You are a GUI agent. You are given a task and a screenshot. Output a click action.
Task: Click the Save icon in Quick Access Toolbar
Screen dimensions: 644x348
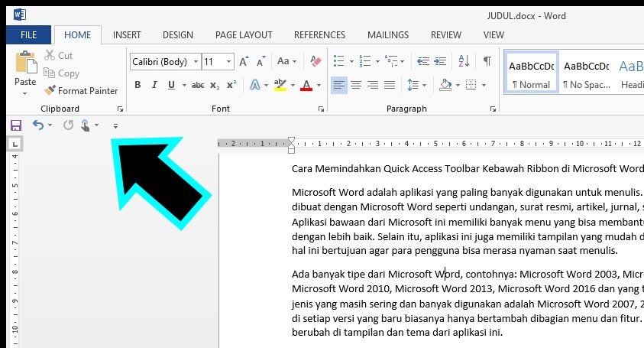pyautogui.click(x=16, y=125)
